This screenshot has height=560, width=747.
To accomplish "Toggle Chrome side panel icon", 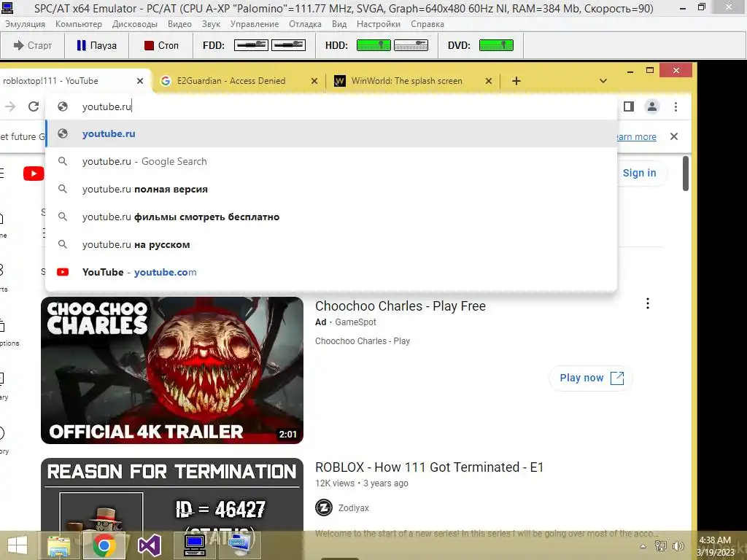I will click(629, 106).
